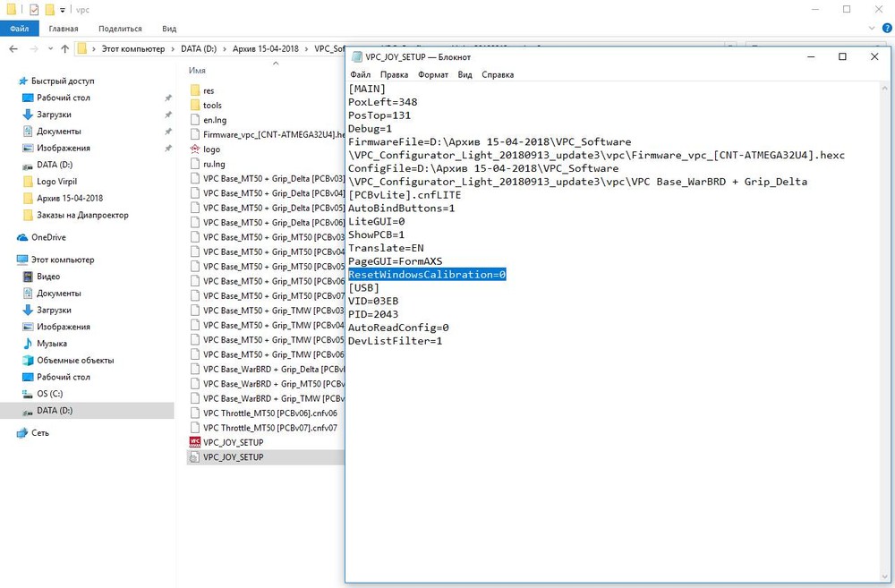Open Notepad's Формат menu
The width and height of the screenshot is (895, 588).
pos(432,75)
